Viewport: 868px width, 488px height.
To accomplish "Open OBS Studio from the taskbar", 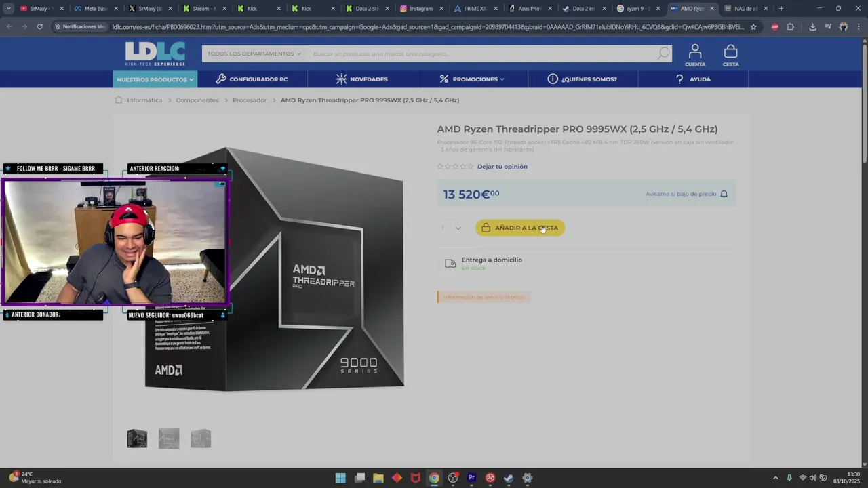I will pyautogui.click(x=453, y=478).
